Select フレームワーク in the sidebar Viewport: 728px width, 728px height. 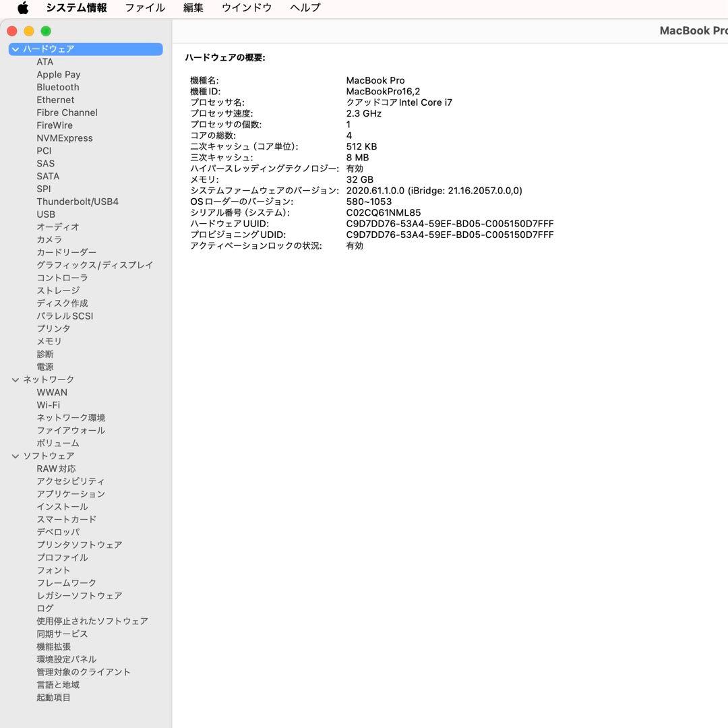pos(66,583)
